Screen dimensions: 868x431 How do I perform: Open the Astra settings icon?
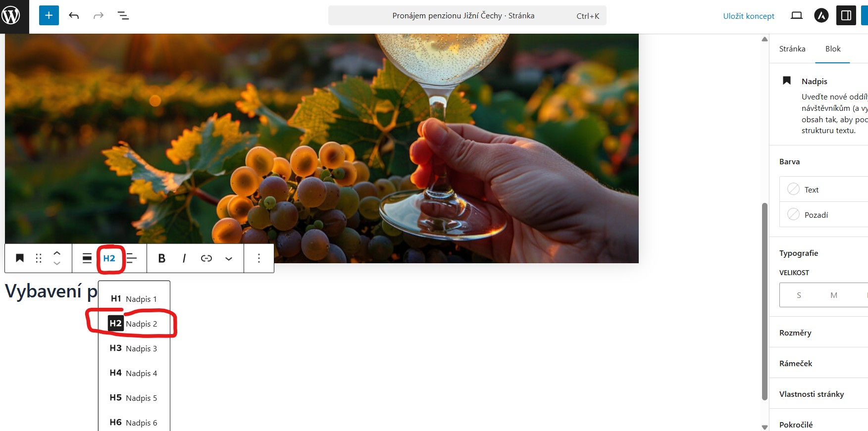pyautogui.click(x=821, y=16)
